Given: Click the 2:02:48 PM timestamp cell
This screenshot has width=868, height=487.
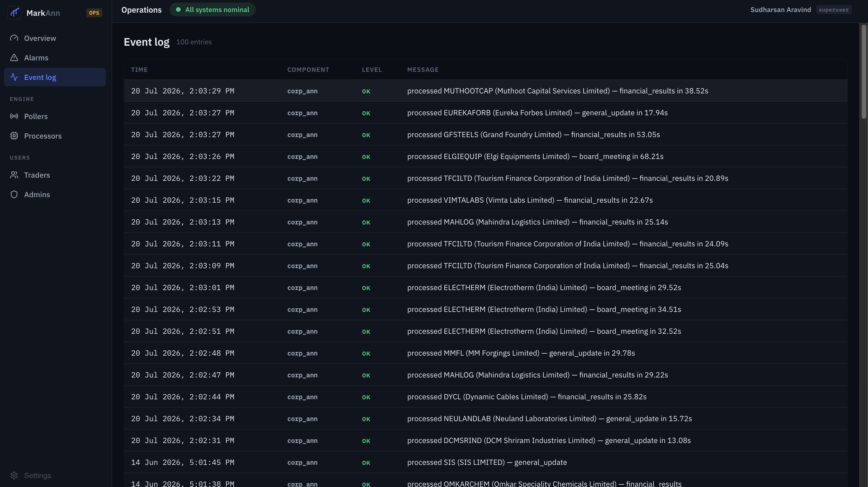Looking at the screenshot, I should click(x=183, y=353).
